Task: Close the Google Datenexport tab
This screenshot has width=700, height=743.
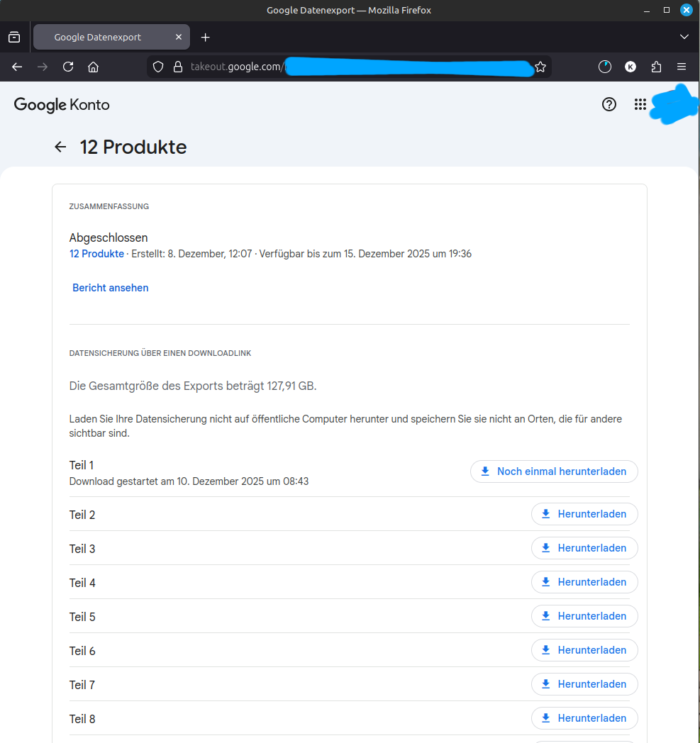Action: [179, 37]
